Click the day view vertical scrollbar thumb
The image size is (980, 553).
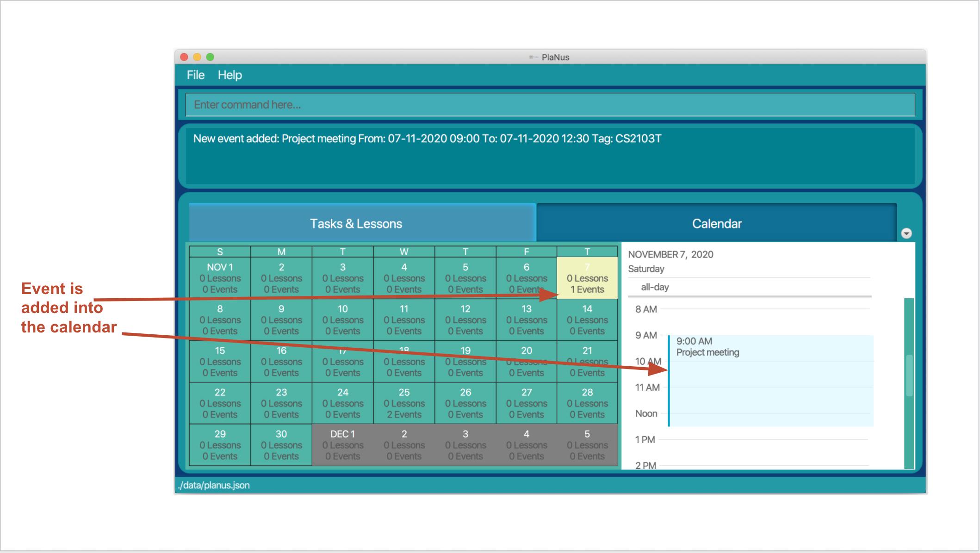909,375
